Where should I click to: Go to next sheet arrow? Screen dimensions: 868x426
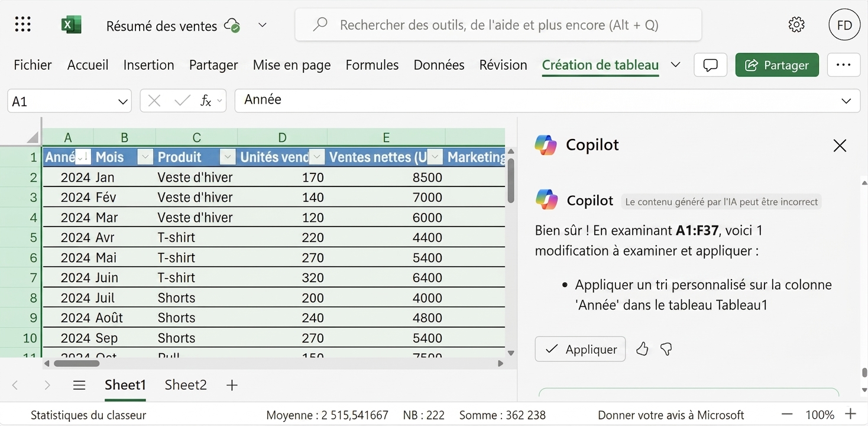tap(47, 385)
